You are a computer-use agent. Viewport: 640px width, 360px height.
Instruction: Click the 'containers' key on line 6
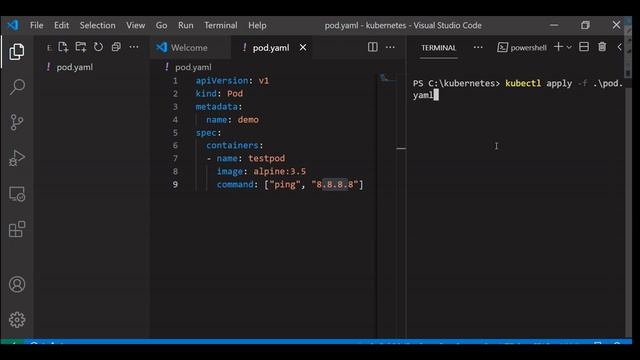[232, 145]
